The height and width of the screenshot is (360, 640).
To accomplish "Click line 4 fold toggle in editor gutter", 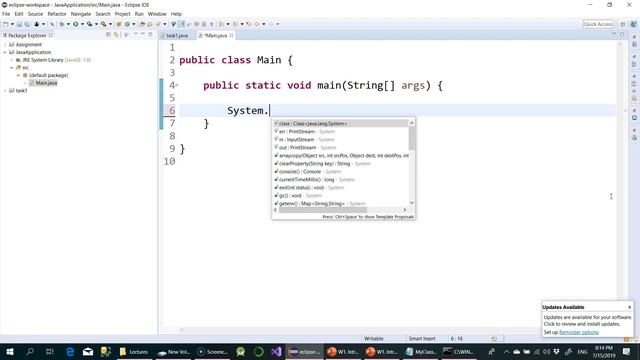I will click(177, 85).
